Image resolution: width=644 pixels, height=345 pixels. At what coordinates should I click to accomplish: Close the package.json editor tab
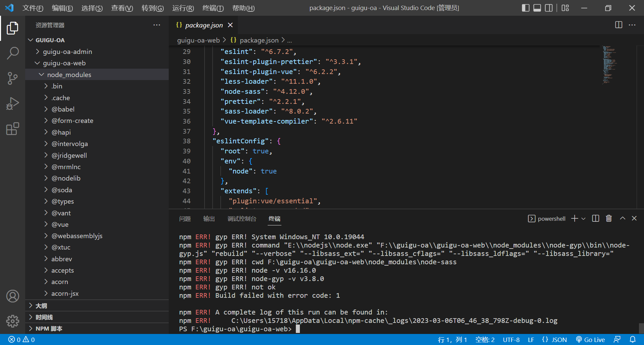tap(230, 25)
